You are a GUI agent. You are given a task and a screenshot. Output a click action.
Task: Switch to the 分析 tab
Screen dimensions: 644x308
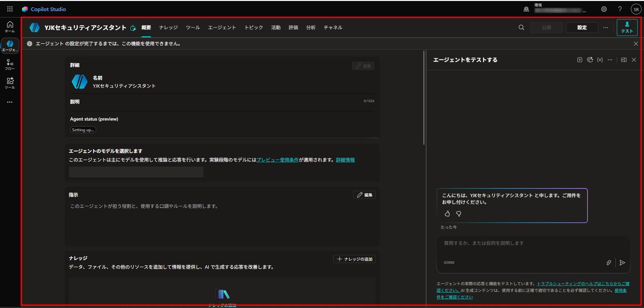pyautogui.click(x=311, y=28)
